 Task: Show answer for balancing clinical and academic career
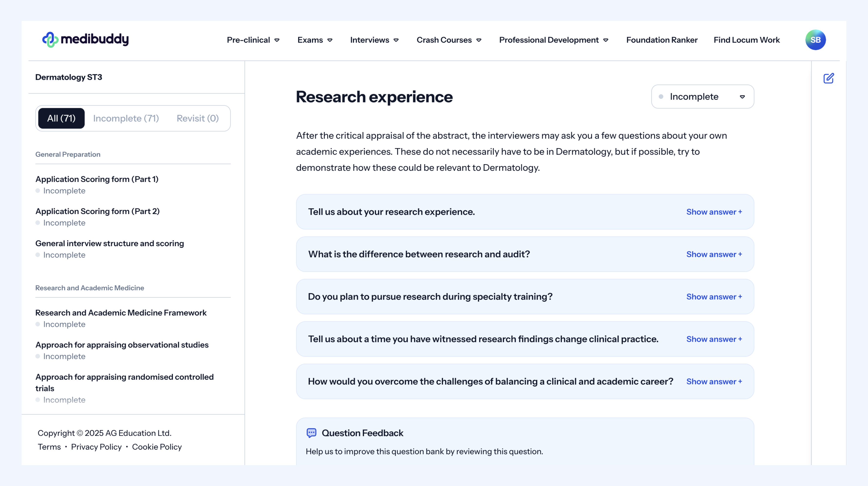coord(714,381)
